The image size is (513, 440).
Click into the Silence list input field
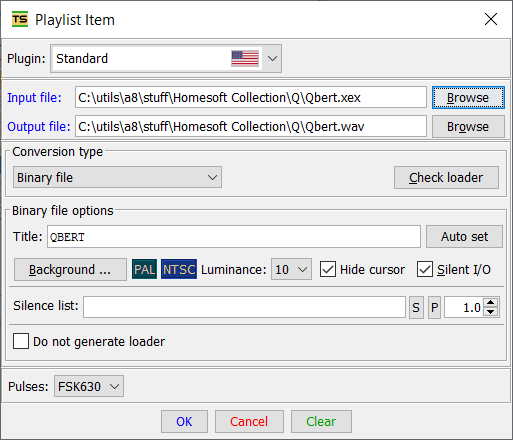pos(244,307)
